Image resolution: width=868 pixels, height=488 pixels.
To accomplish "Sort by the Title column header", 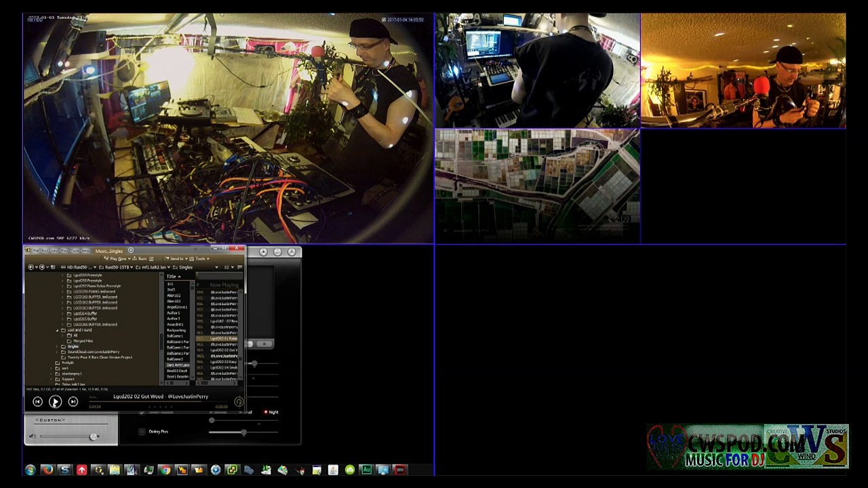I will (x=174, y=277).
